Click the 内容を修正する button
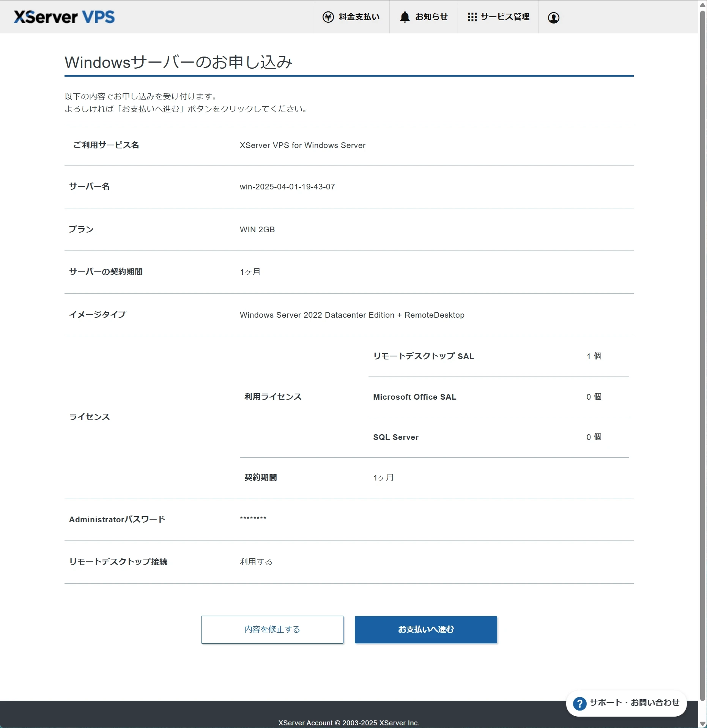This screenshot has width=707, height=728. point(272,629)
